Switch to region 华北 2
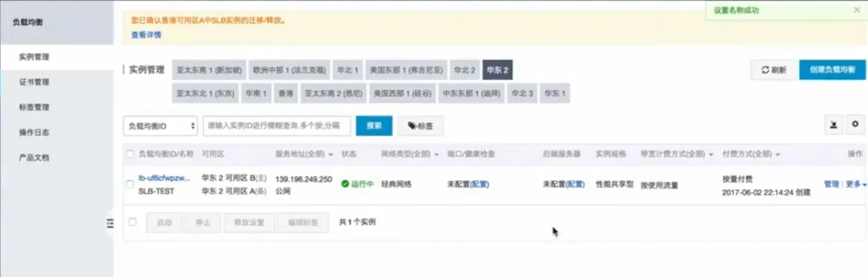This screenshot has width=868, height=277. click(x=465, y=70)
